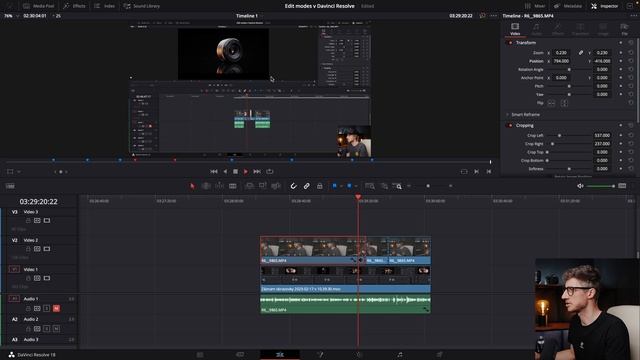Click Full Extent Zoom icon
640x360 pixels.
(370, 186)
